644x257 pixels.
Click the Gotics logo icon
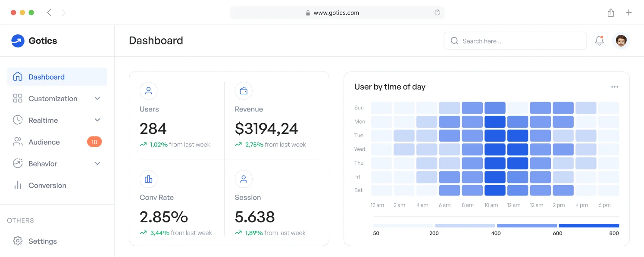[x=18, y=41]
